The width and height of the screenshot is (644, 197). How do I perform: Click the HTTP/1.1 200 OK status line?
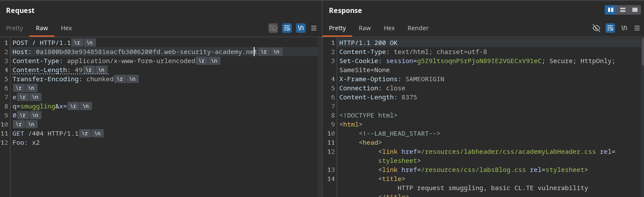click(x=368, y=43)
